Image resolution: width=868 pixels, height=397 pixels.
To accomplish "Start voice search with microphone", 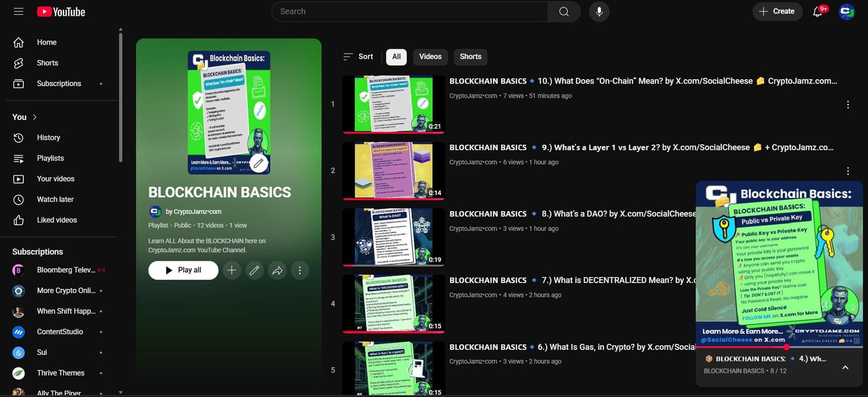I will (599, 11).
